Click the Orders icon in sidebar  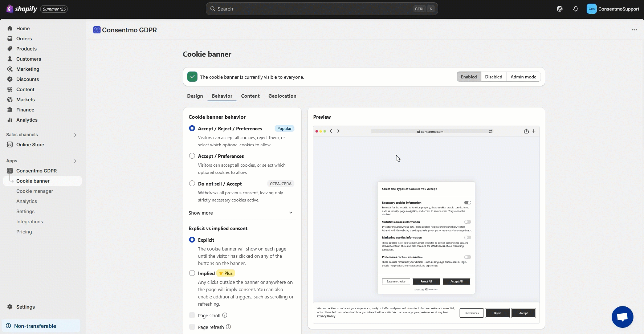coord(10,38)
